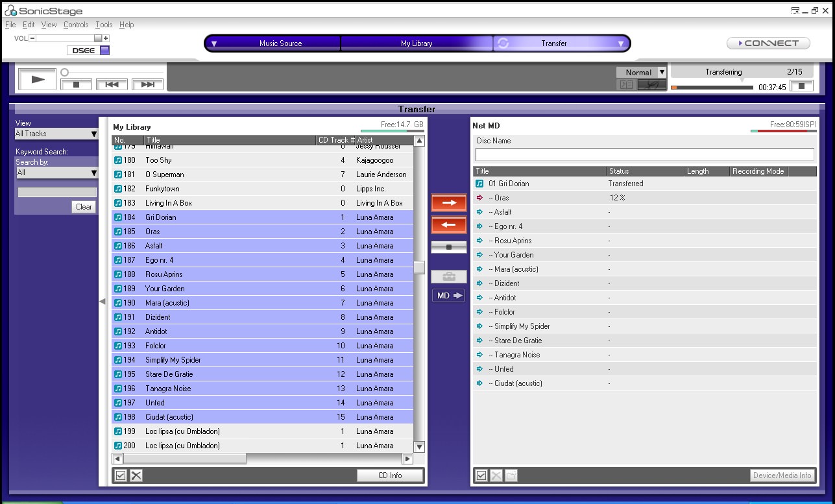This screenshot has height=504, width=835.
Task: Click the volume minus button
Action: (32, 38)
